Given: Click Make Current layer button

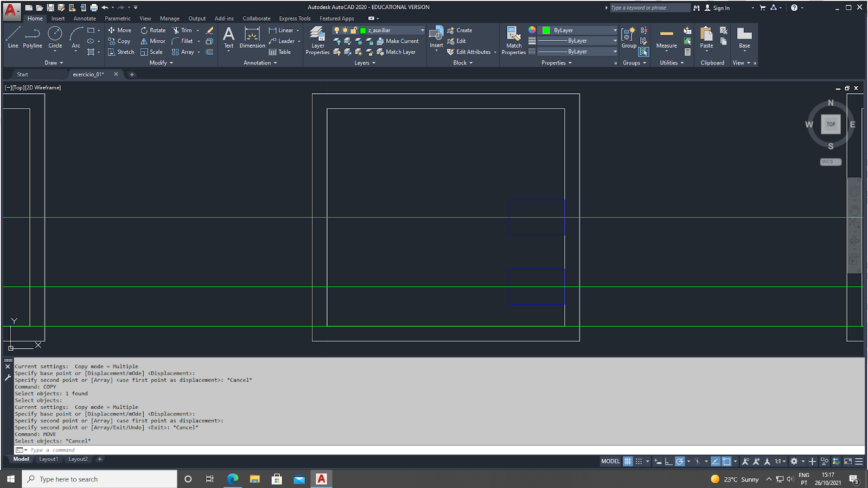Looking at the screenshot, I should 398,41.
